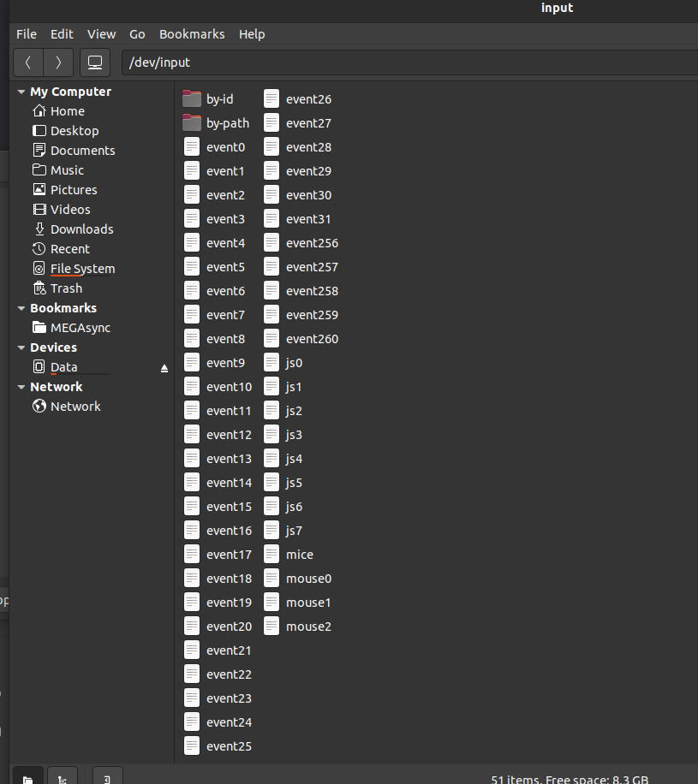Select the event21 file

[x=218, y=650]
